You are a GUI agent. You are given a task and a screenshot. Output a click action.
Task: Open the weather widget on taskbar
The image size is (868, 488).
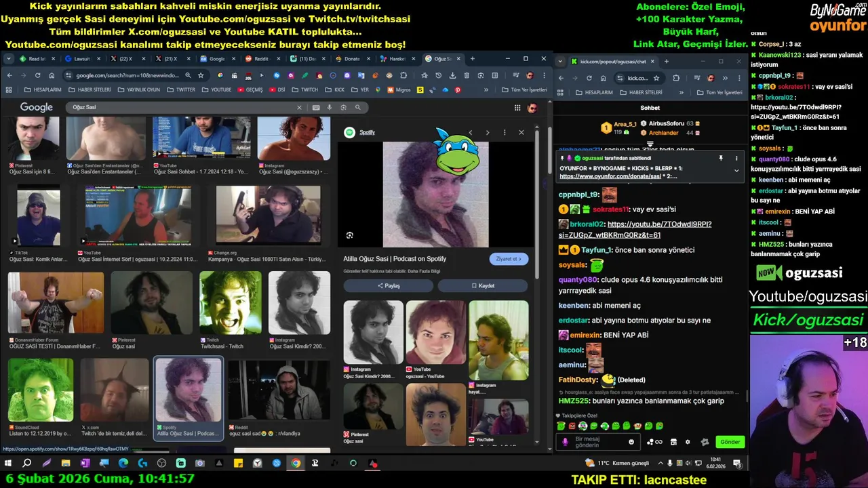[616, 463]
